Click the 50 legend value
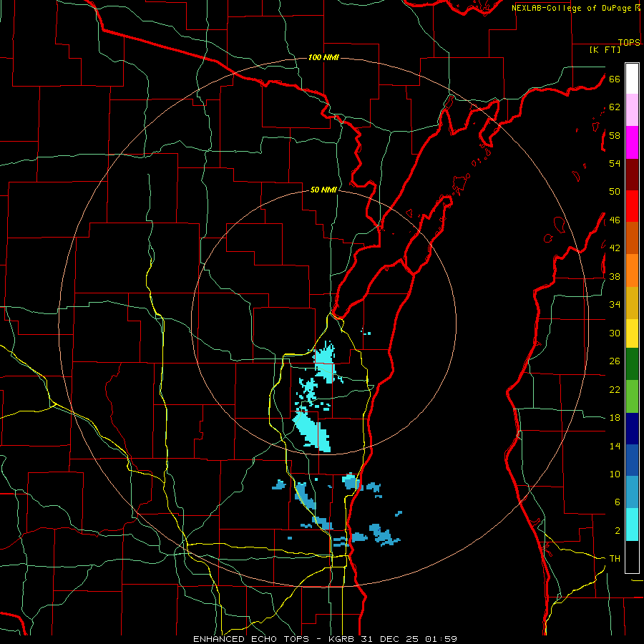644x644 pixels. (x=615, y=192)
